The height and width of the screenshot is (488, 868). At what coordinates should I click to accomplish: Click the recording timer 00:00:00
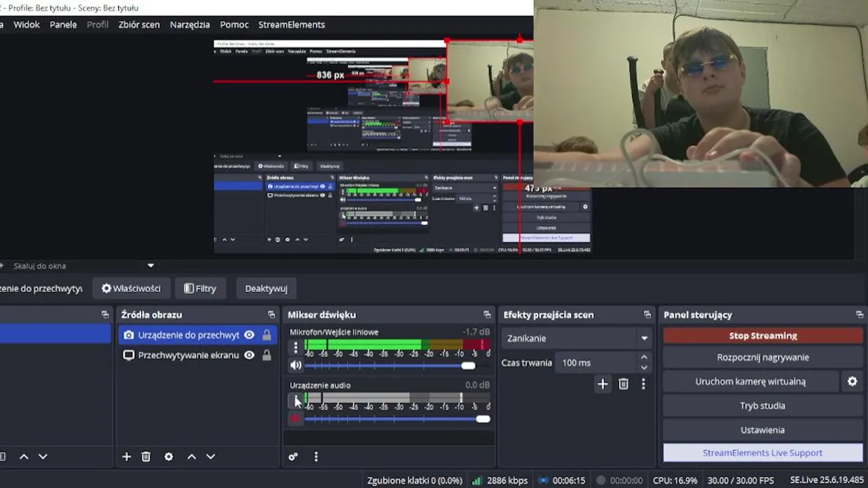click(619, 481)
